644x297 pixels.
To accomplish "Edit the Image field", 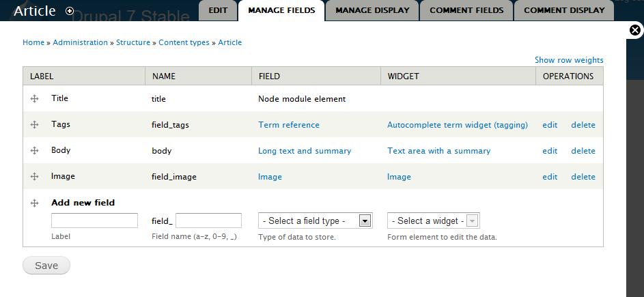I will click(x=550, y=177).
